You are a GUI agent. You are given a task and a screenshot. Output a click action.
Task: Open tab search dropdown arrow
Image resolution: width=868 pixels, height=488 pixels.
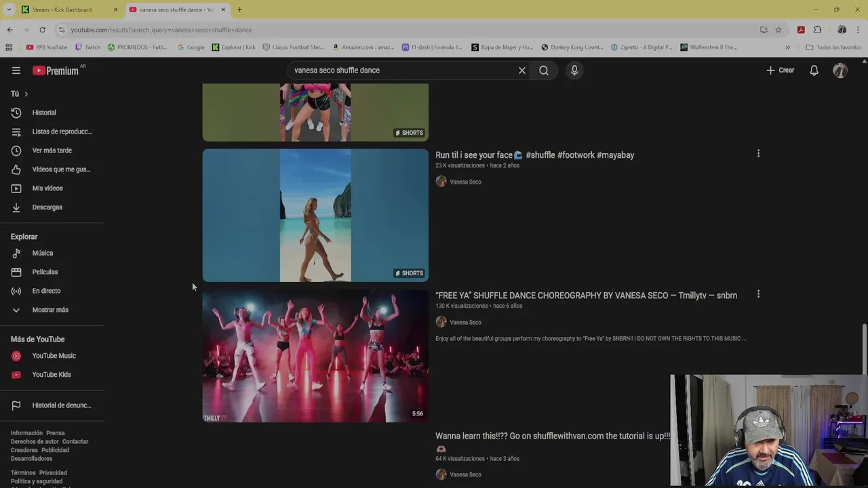pos(9,9)
